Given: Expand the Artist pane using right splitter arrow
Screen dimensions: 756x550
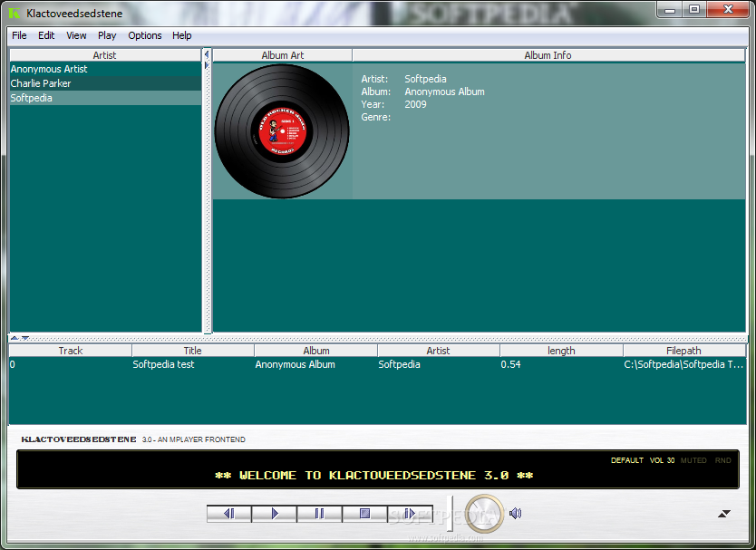Looking at the screenshot, I should tap(207, 65).
